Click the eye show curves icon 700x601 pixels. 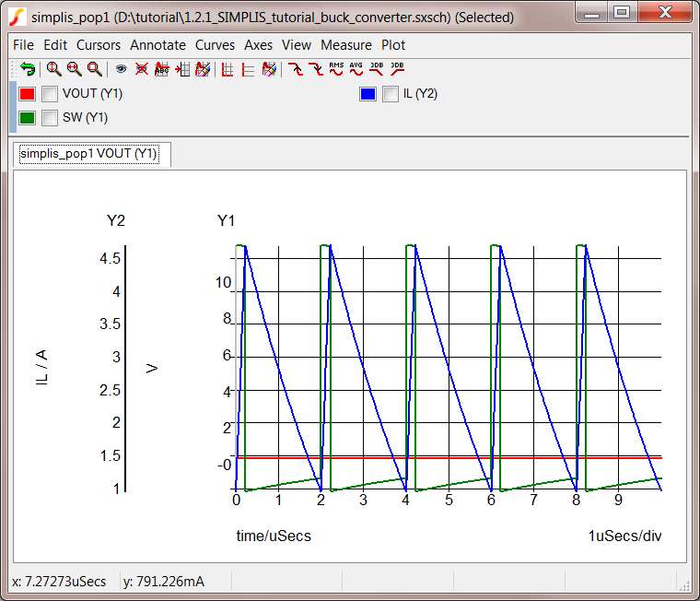pos(121,69)
